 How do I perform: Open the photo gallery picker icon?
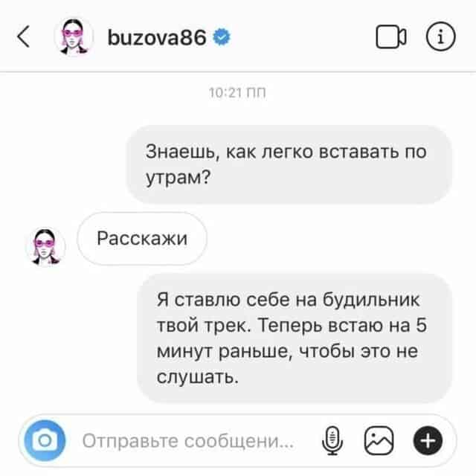[379, 440]
